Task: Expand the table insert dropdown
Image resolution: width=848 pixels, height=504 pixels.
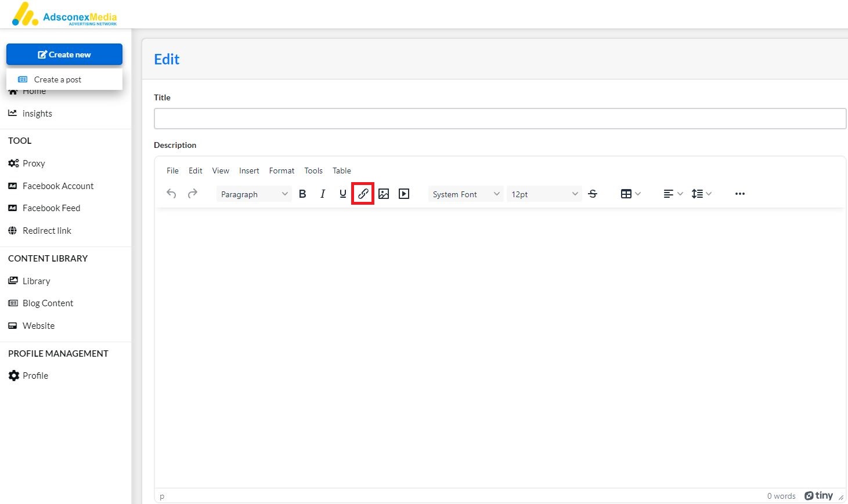Action: (x=630, y=194)
